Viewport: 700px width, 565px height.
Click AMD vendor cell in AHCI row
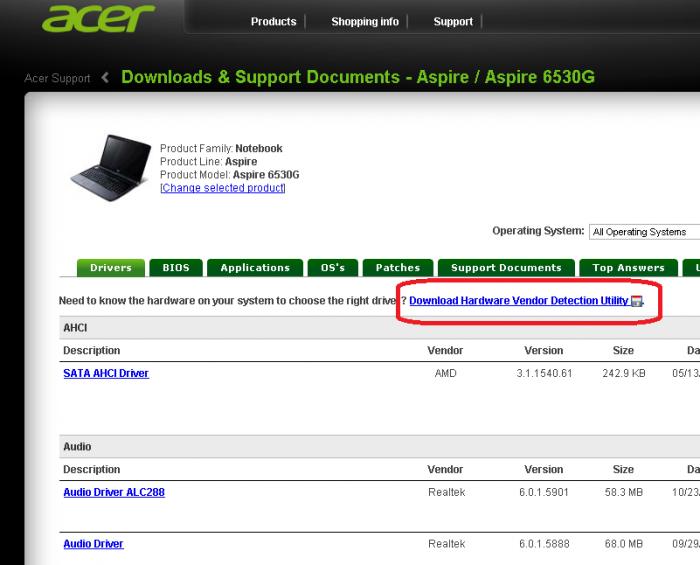[446, 373]
